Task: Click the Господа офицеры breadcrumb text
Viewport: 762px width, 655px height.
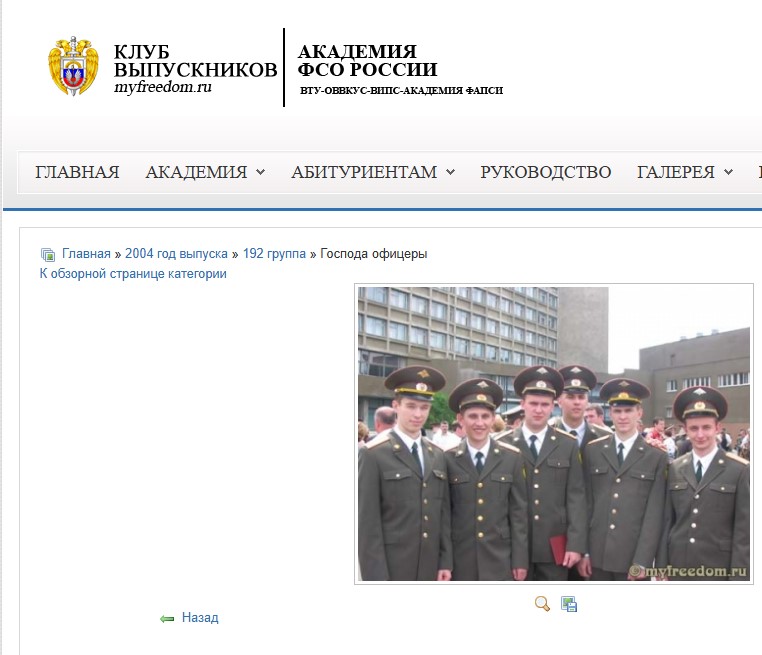Action: 374,254
